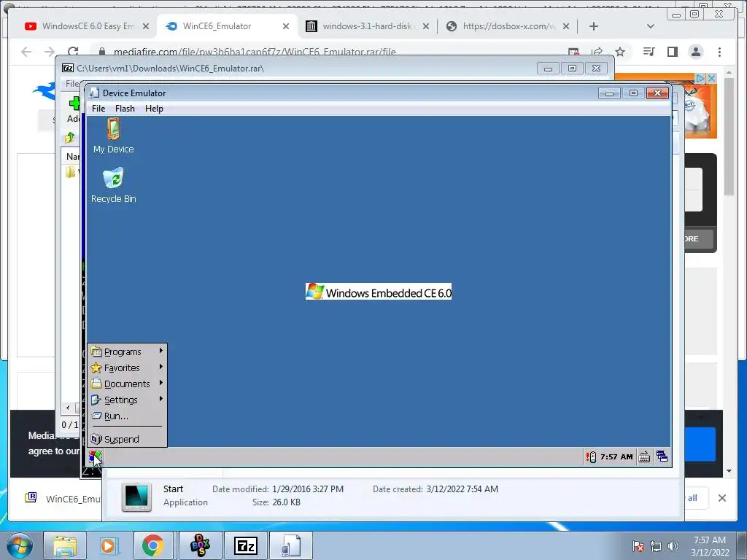Click the Start application thumbnail in details pane
This screenshot has height=560, width=747.
(x=136, y=497)
